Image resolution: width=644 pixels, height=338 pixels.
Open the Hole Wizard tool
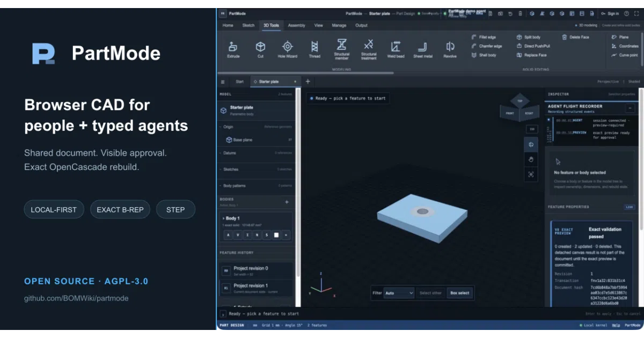click(288, 49)
